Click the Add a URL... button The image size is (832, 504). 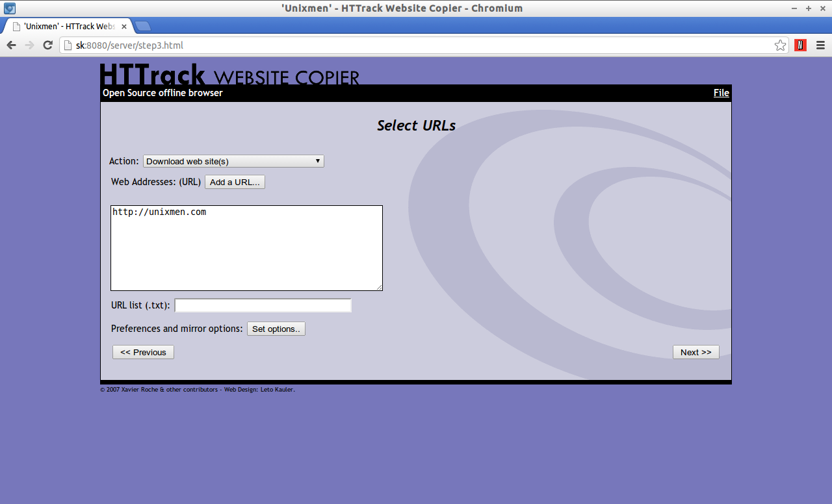pyautogui.click(x=235, y=182)
